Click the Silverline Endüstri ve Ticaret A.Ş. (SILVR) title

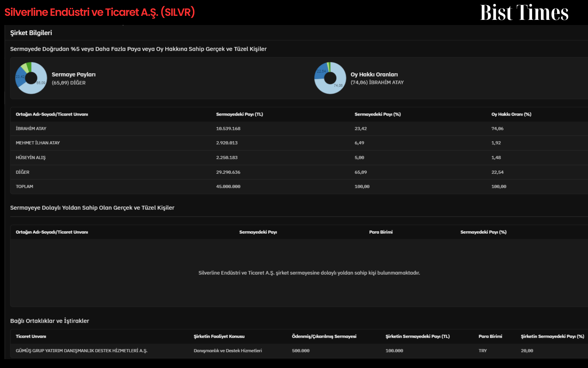point(100,12)
